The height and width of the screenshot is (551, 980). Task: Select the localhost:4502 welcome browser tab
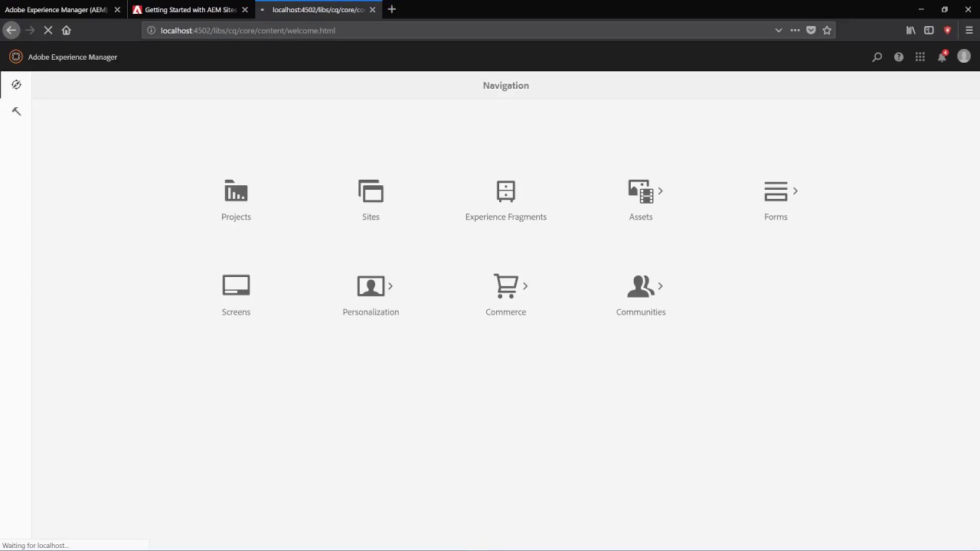317,10
